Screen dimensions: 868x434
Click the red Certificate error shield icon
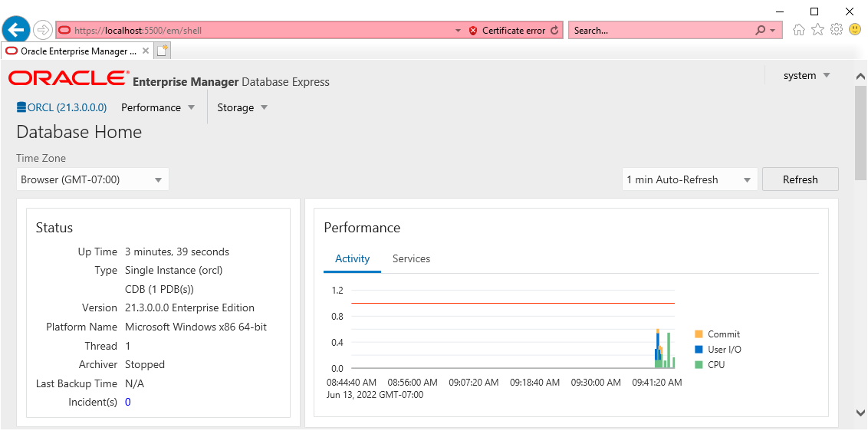(473, 31)
